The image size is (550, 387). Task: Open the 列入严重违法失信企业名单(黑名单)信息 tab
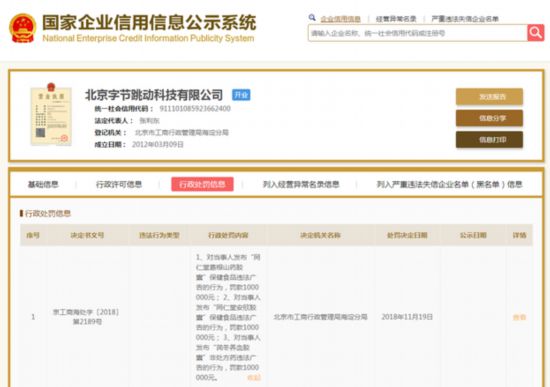[x=450, y=184]
